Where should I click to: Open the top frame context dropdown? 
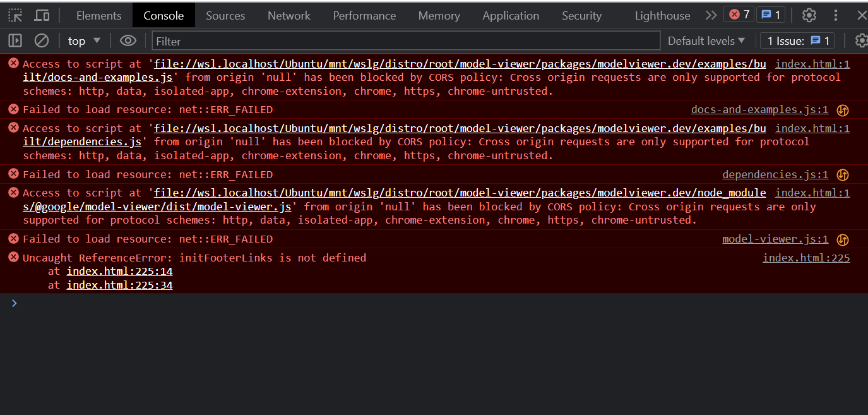click(83, 40)
